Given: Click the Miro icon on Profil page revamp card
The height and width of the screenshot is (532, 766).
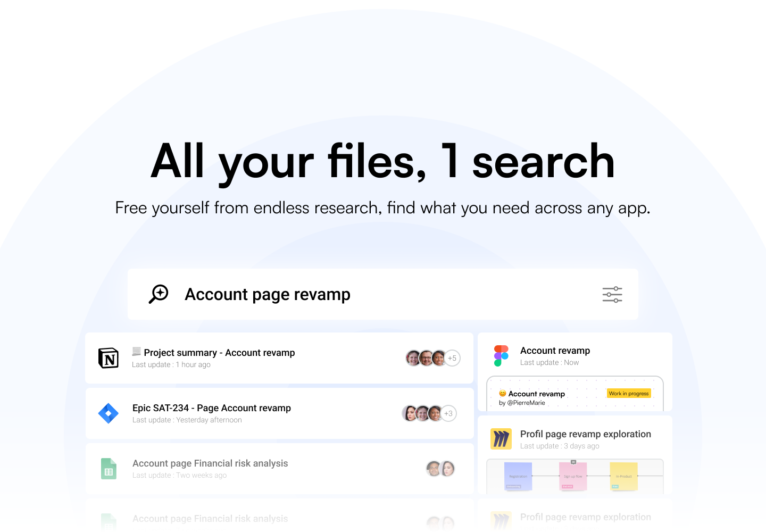Looking at the screenshot, I should tap(501, 439).
